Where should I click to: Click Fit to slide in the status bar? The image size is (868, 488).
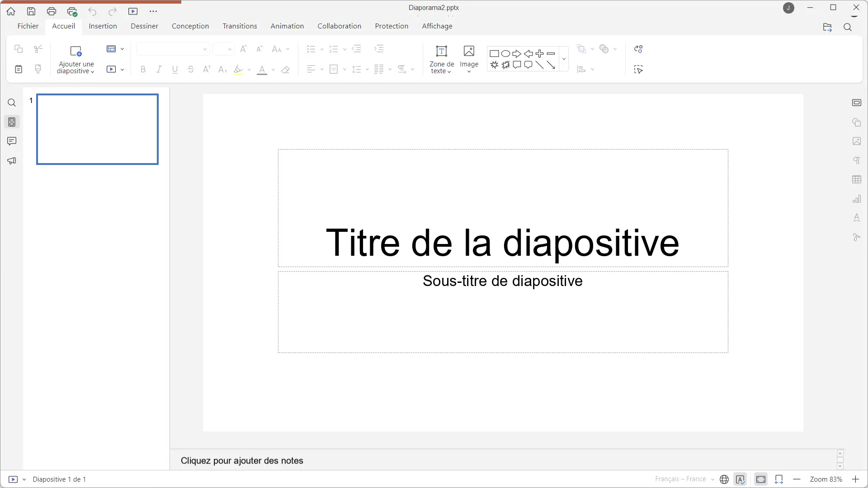(x=761, y=479)
